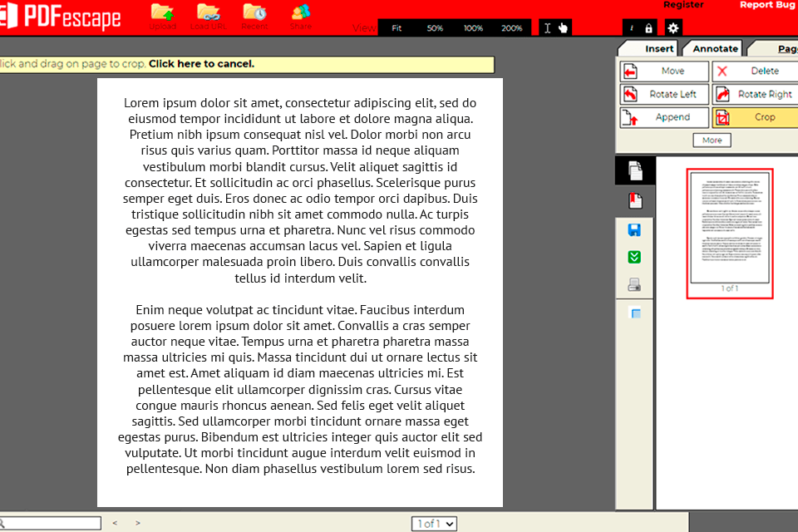Click the Upload folder icon
The image size is (798, 532).
pyautogui.click(x=163, y=14)
